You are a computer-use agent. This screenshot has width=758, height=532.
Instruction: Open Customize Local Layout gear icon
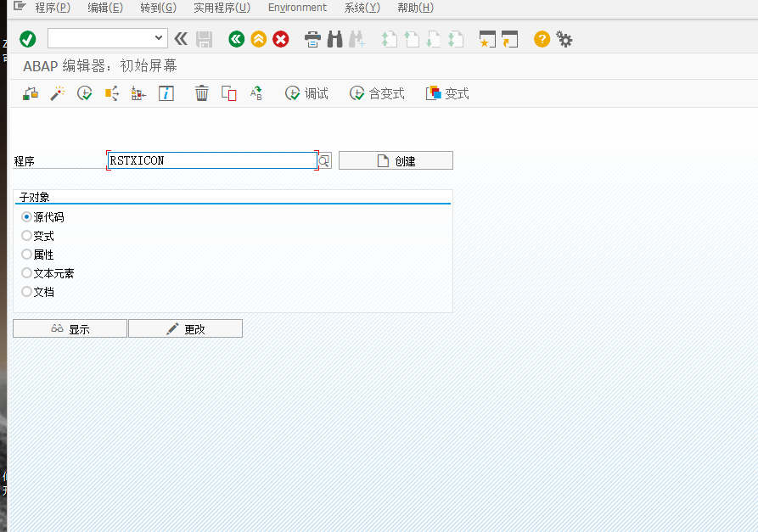[564, 39]
